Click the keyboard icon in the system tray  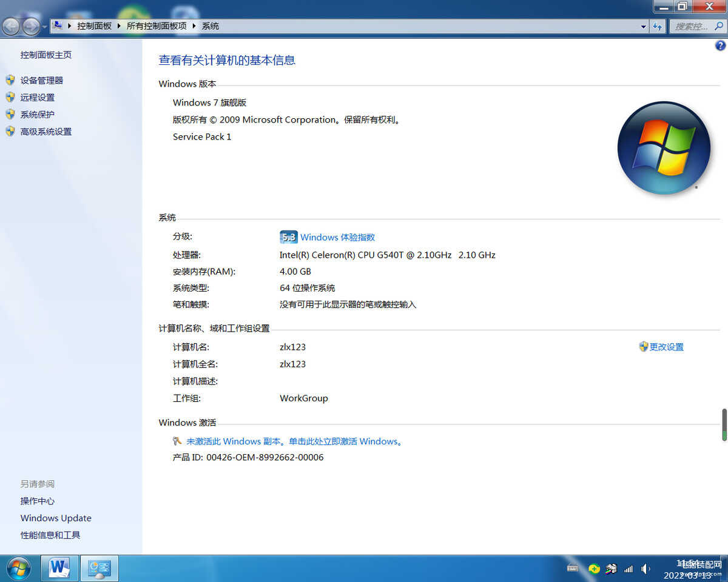coord(573,569)
